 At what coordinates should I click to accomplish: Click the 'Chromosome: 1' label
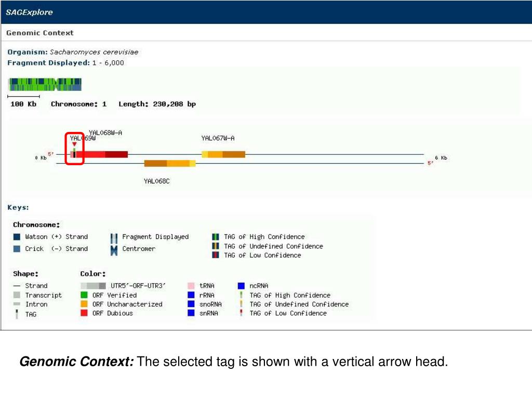coord(79,104)
